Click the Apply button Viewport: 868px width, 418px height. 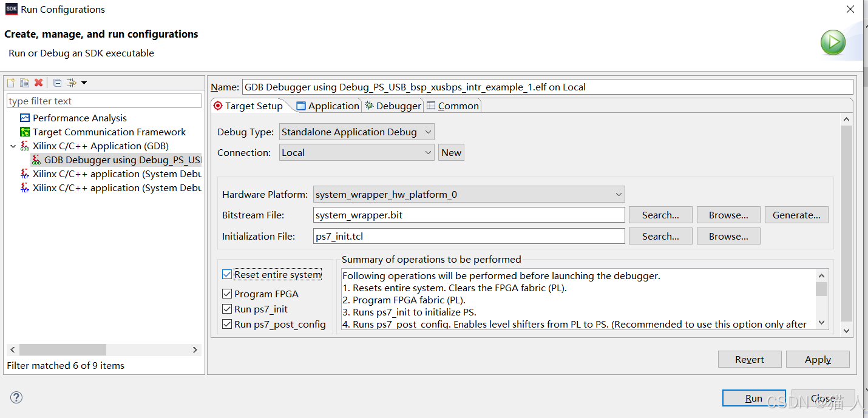tap(818, 359)
